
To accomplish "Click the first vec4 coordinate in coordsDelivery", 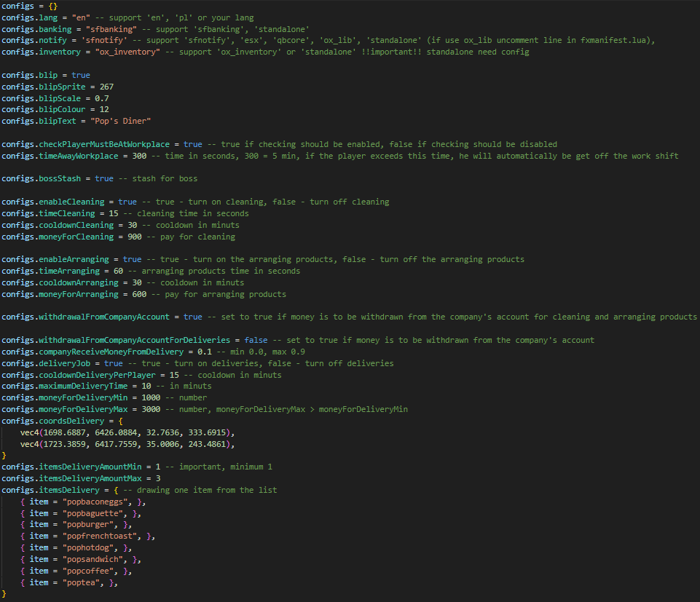I will (127, 432).
